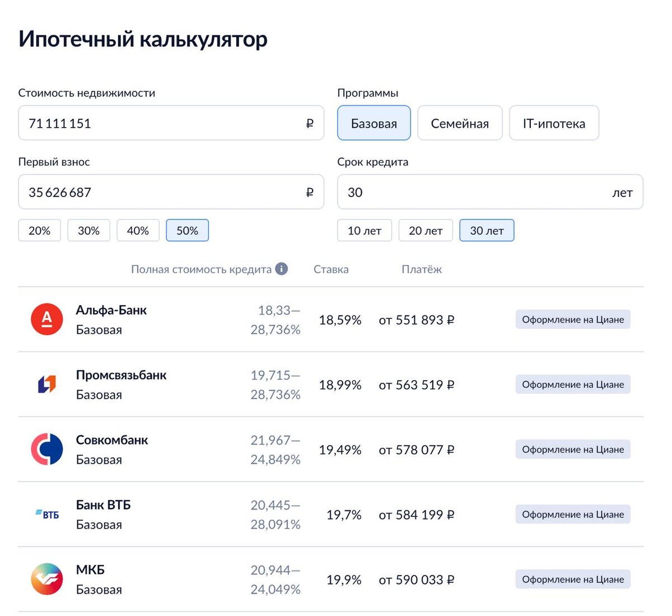Focus the Стоимость недвижимости input field
The height and width of the screenshot is (616, 672).
tap(171, 123)
